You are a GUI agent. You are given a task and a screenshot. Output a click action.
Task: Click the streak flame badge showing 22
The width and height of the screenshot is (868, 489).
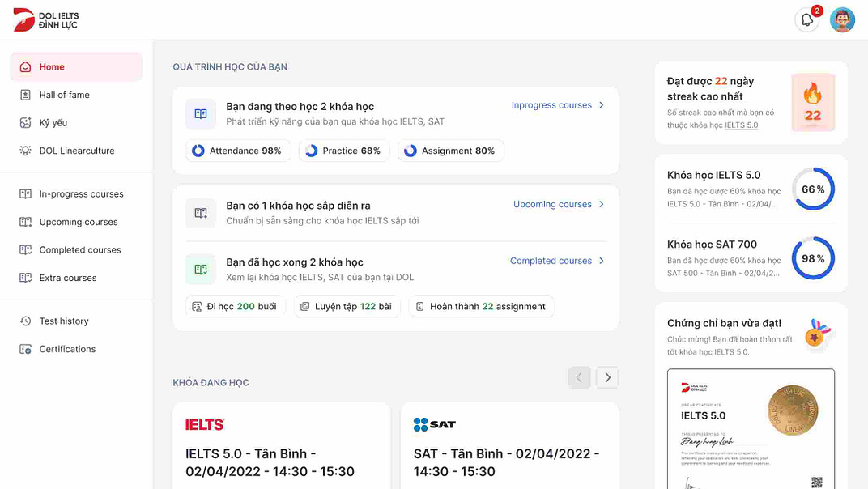click(812, 103)
